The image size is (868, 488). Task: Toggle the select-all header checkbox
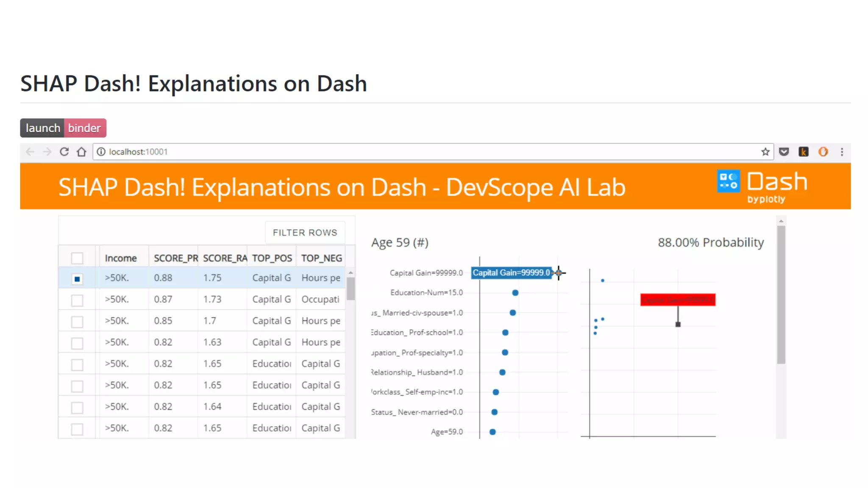click(77, 258)
